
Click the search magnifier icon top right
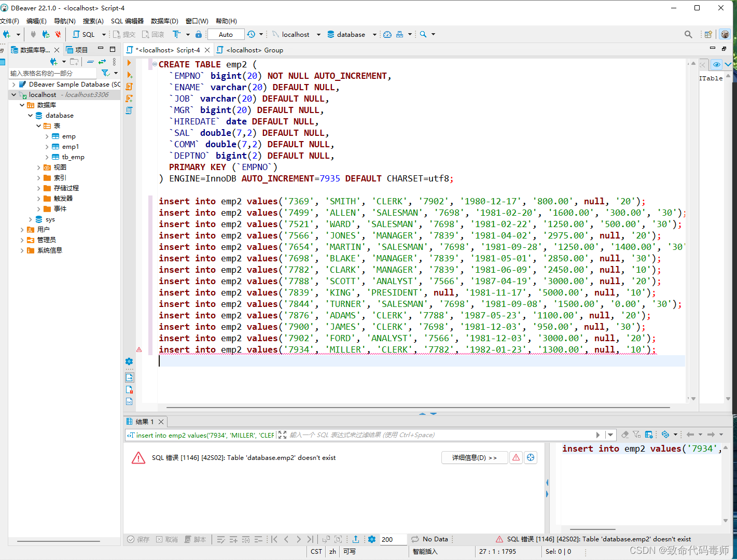click(688, 34)
